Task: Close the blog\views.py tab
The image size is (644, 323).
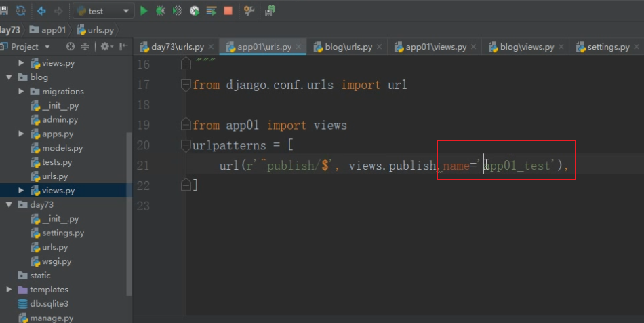Action: click(561, 47)
